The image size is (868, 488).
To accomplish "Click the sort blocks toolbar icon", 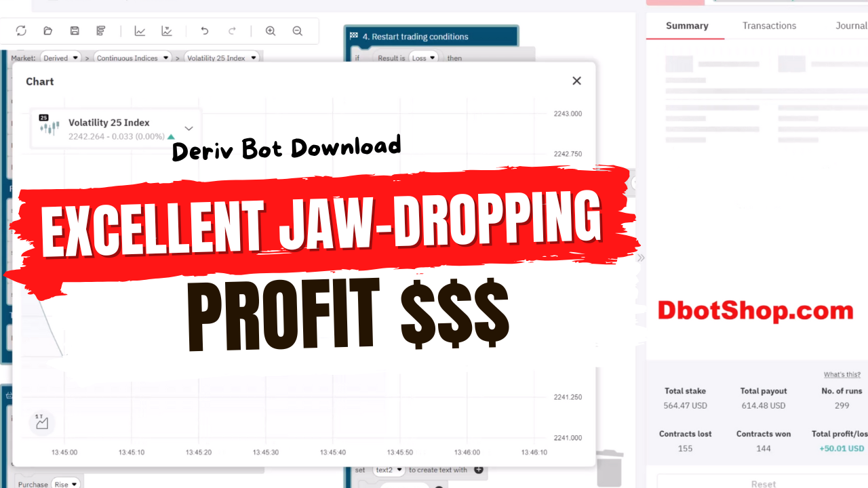I will tap(101, 30).
